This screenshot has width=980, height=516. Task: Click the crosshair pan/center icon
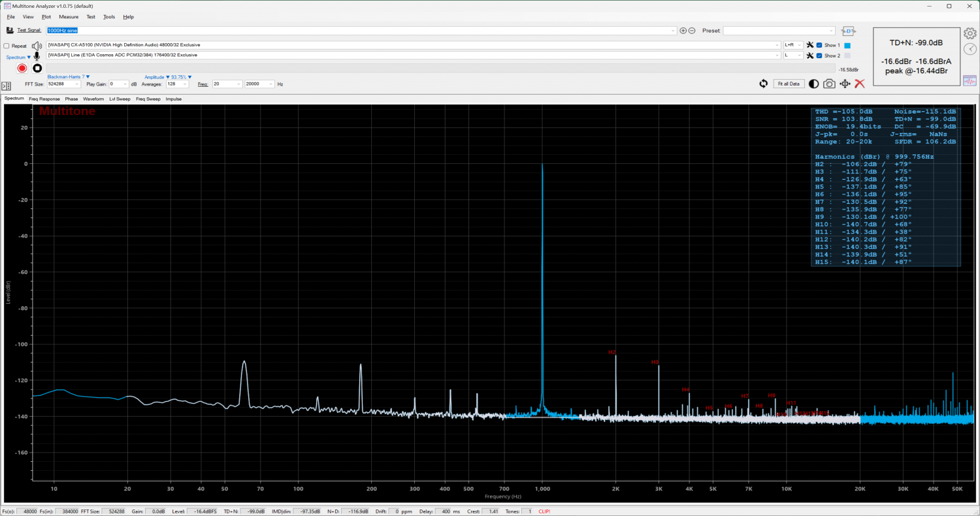pos(845,84)
